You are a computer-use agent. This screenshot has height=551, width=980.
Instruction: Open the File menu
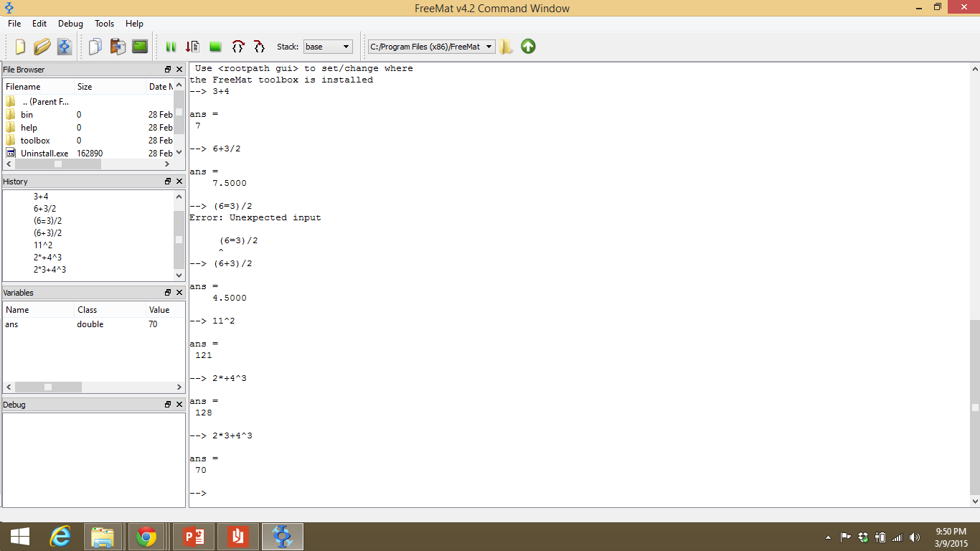pos(14,24)
